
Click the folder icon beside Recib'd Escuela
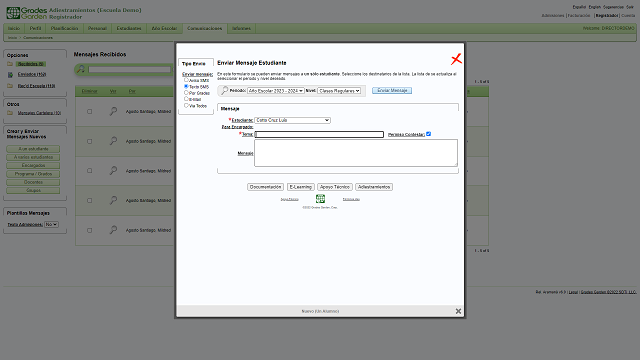(10, 86)
